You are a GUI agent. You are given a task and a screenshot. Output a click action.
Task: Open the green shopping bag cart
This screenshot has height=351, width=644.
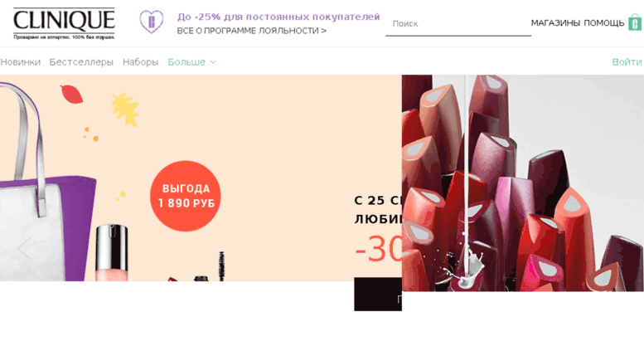pos(635,22)
